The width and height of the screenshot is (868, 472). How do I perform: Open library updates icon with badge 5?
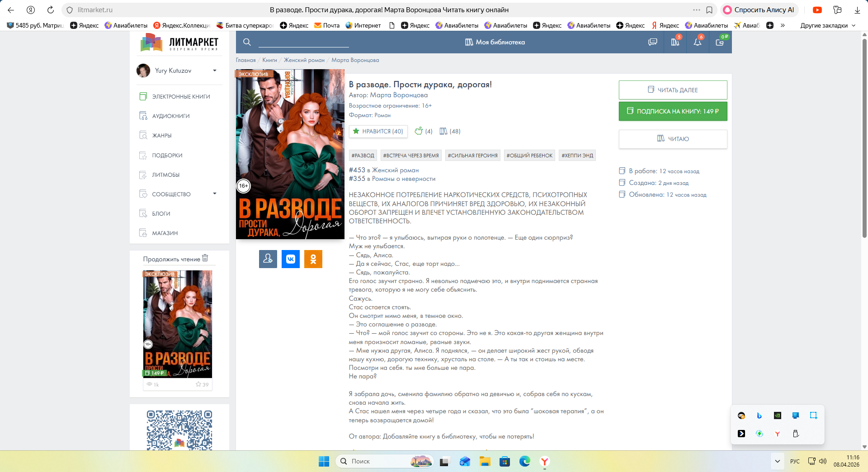click(675, 42)
